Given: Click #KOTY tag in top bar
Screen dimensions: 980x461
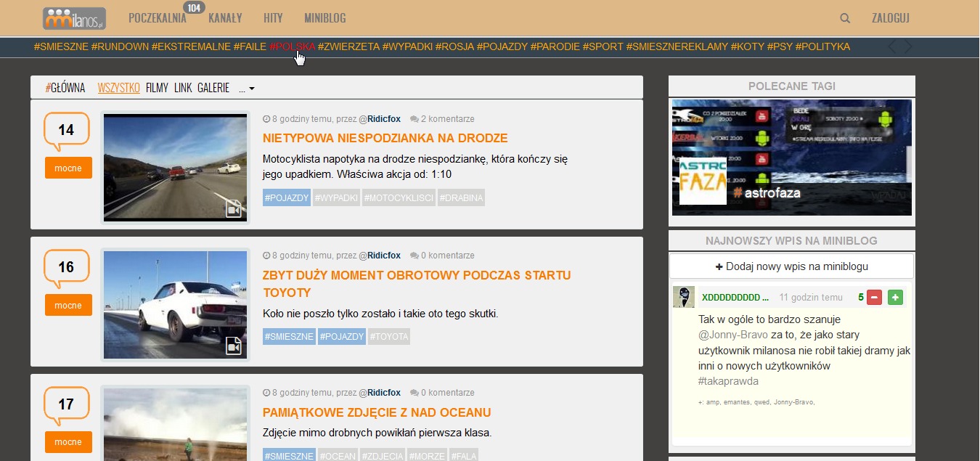Looking at the screenshot, I should (748, 46).
